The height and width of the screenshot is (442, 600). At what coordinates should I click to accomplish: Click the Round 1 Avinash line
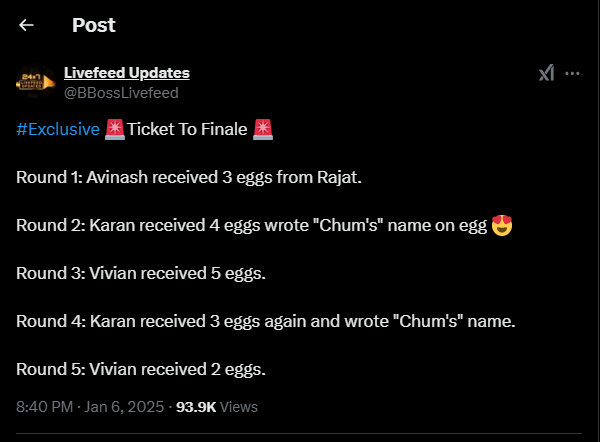[189, 178]
